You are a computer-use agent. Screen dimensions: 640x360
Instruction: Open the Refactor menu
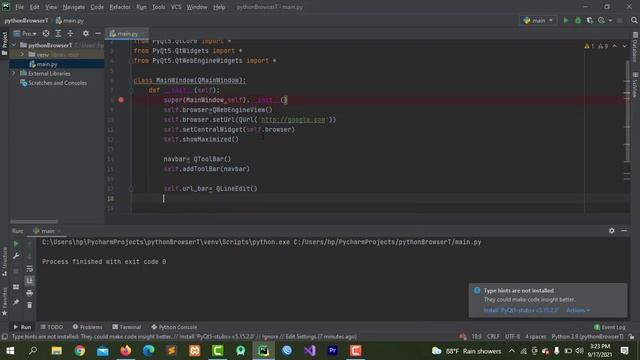tap(120, 7)
